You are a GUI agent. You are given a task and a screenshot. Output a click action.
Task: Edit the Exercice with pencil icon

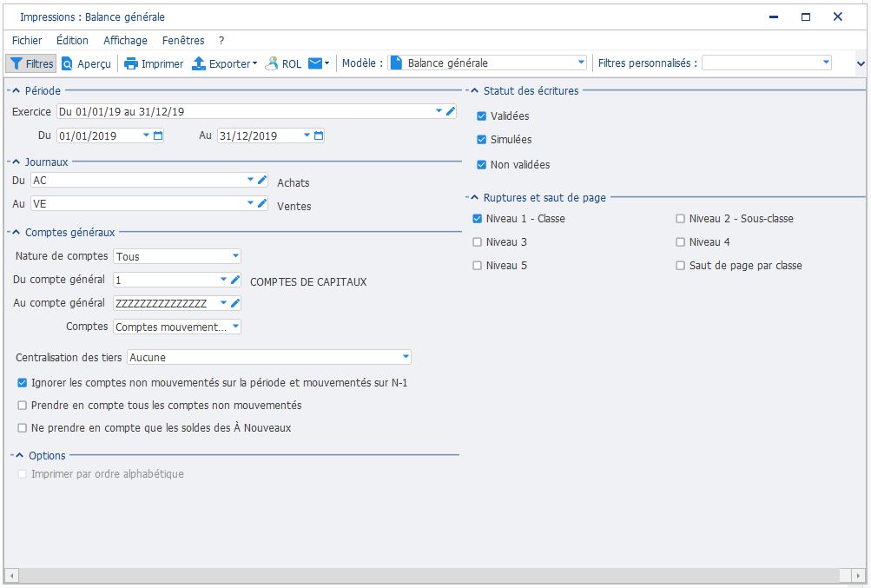click(x=451, y=111)
